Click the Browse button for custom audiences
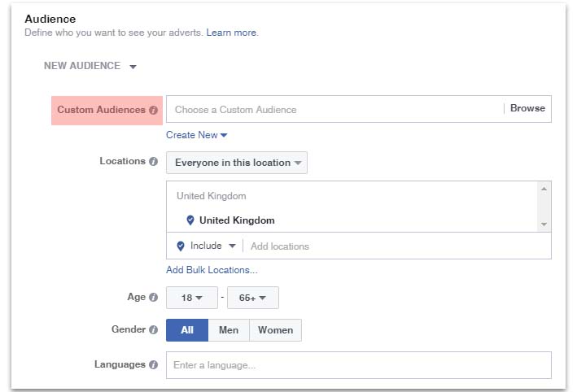The image size is (577, 392). coord(527,108)
